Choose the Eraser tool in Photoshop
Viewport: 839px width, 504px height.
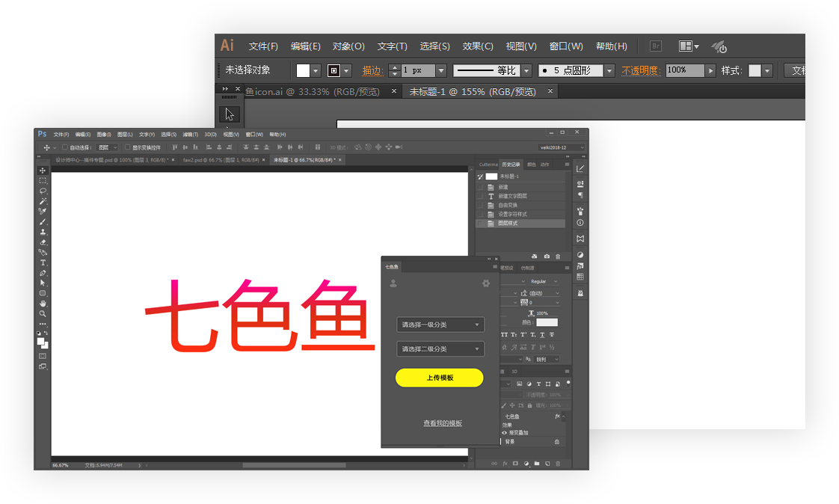tap(43, 242)
